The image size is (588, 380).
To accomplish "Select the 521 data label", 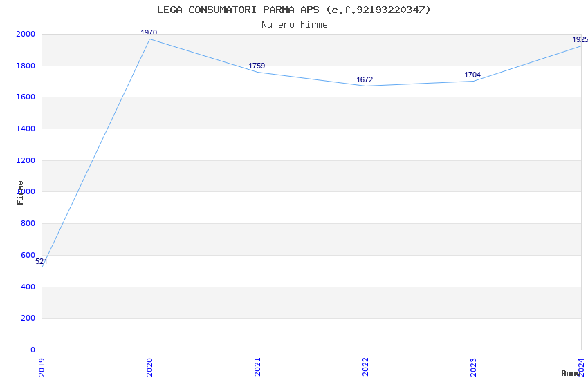I will click(x=42, y=262).
